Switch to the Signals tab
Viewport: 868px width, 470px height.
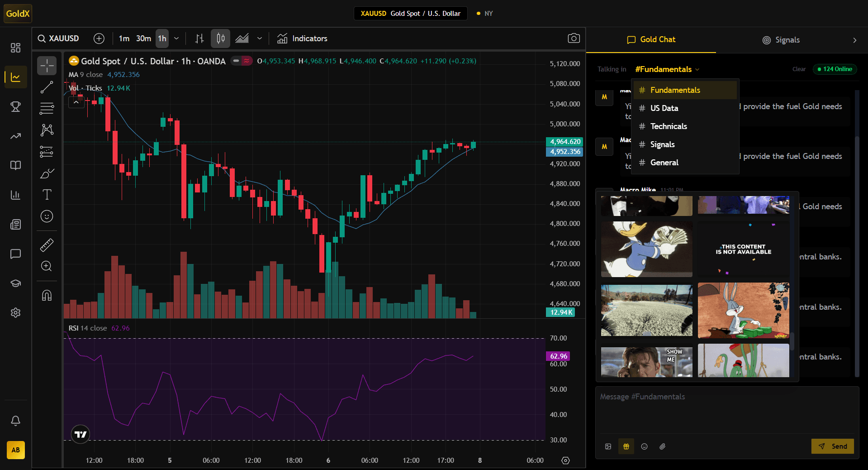(x=787, y=40)
